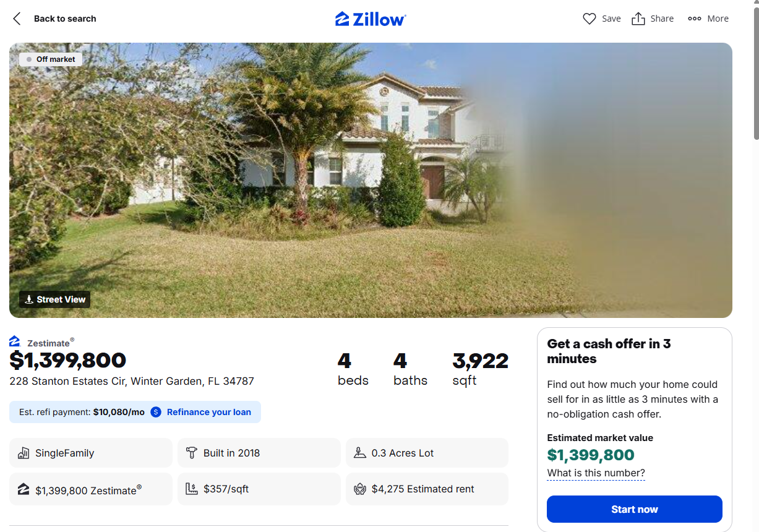Open Street View of the property
This screenshot has width=759, height=532.
(54, 299)
